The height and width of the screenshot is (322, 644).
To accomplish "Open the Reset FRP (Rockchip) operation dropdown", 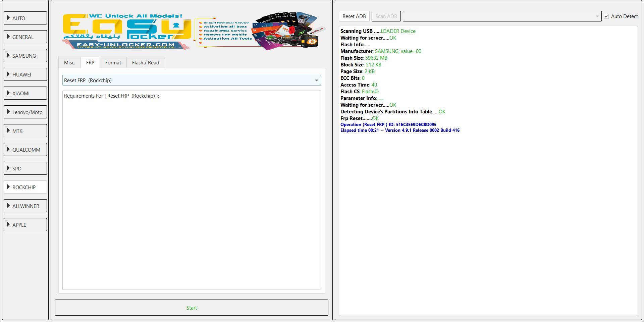I will (316, 80).
